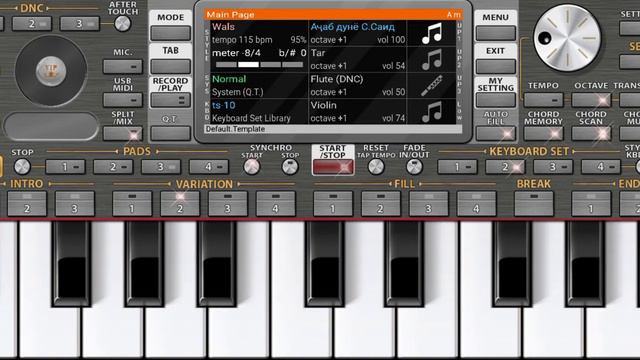Toggle DNC button 2
Screen dimensions: 640x360
click(x=32, y=24)
